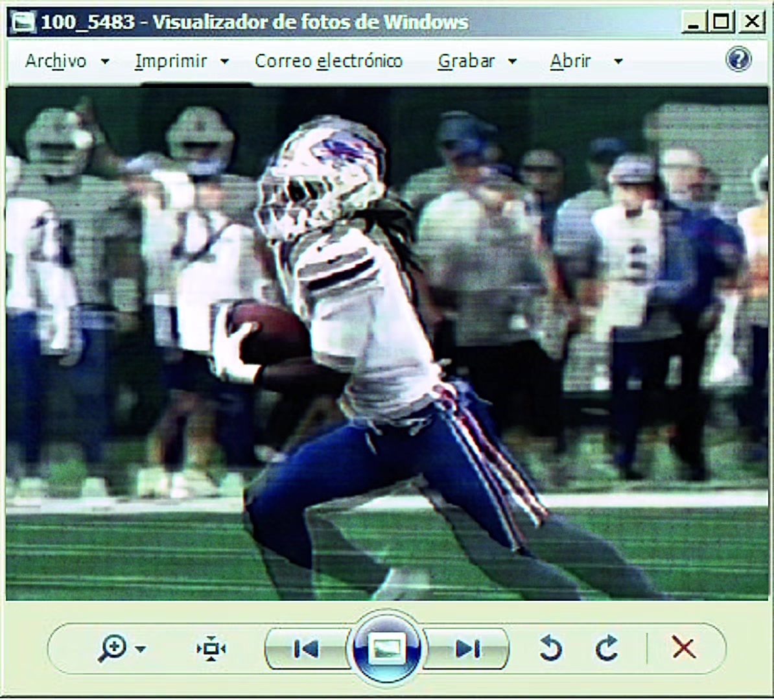Open the Correo electrónico option

(328, 61)
